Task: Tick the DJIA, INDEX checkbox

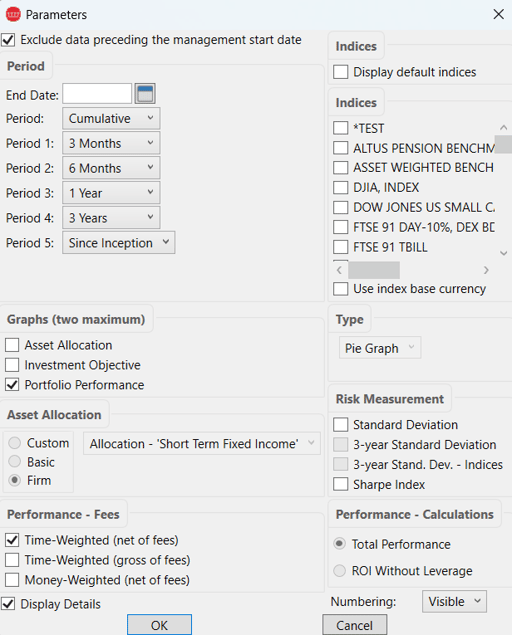Action: coord(341,188)
